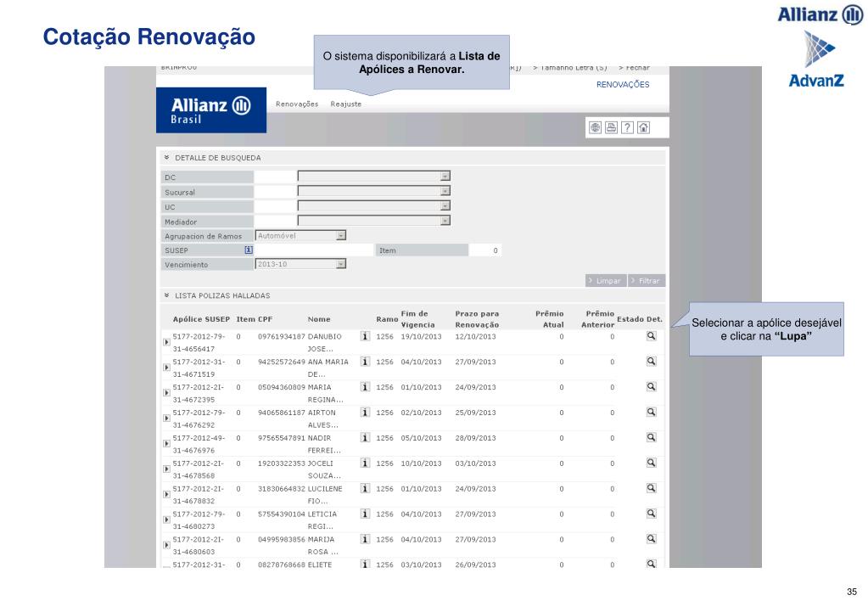This screenshot has height=601, width=868.
Task: Open the DC dropdown
Action: pos(373,177)
